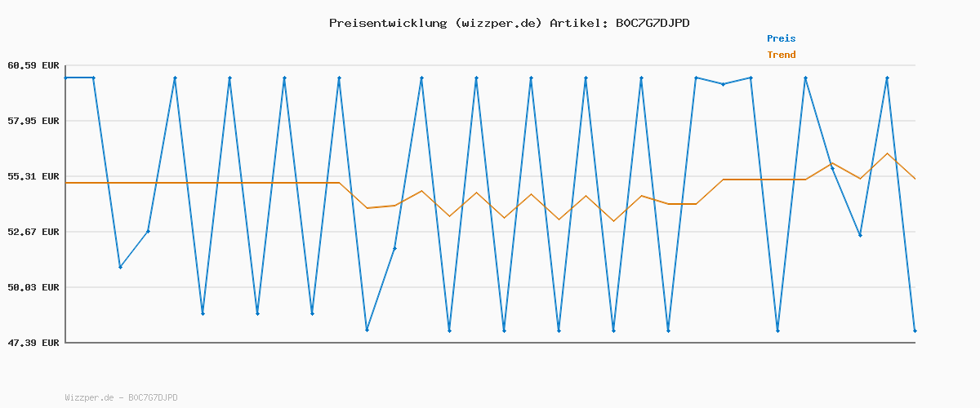Click the first blue price dip after the initial plateau

tap(120, 267)
